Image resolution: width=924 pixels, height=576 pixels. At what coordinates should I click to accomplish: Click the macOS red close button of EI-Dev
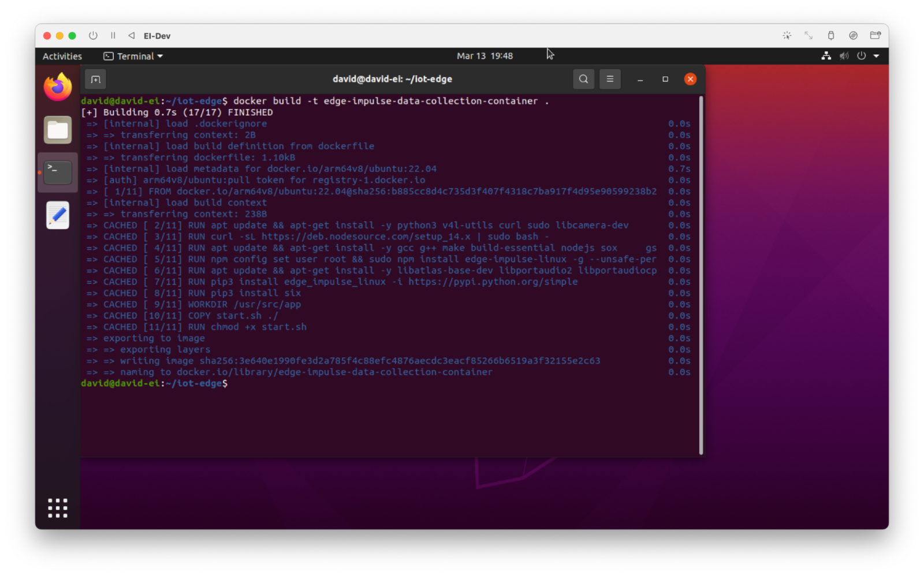click(47, 36)
